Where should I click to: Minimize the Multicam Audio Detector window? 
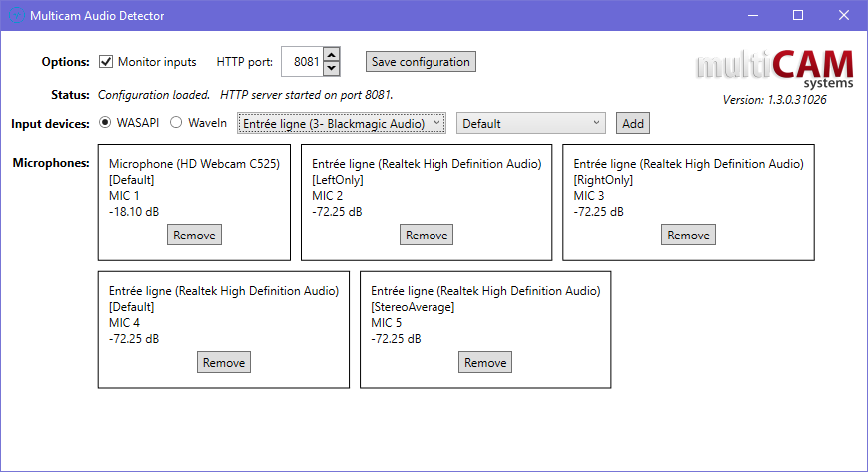tap(753, 16)
